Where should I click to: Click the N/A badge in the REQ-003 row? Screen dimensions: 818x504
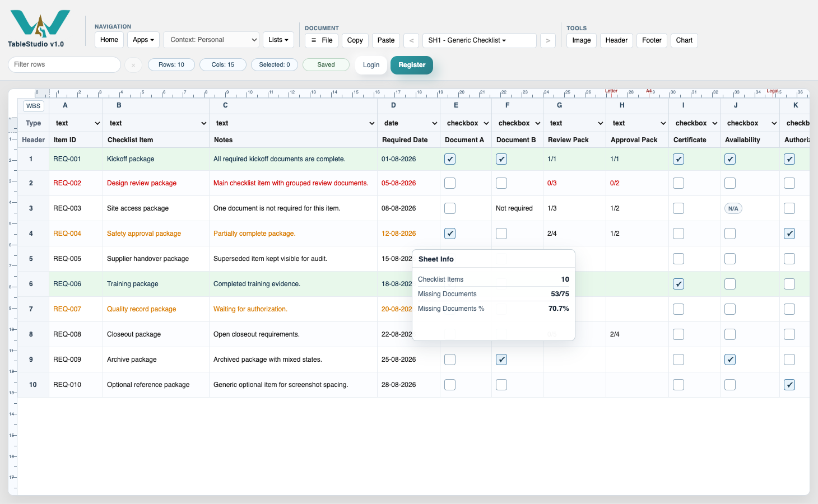[733, 208]
